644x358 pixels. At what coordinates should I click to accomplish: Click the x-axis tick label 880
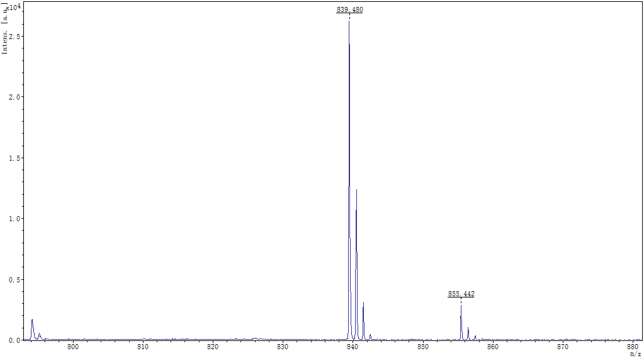click(x=633, y=347)
